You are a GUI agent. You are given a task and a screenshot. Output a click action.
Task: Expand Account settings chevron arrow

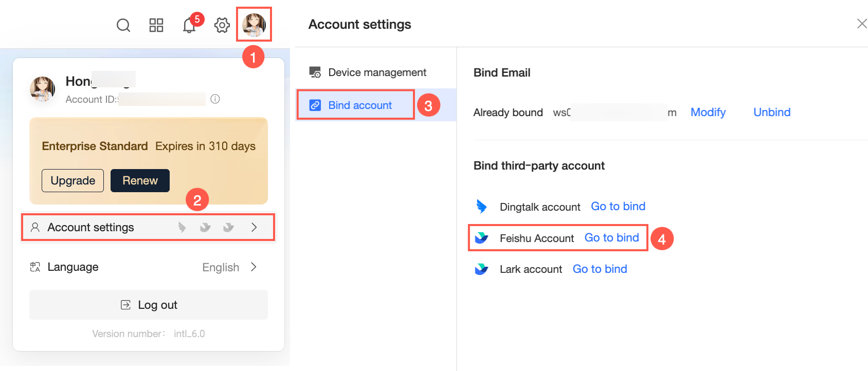click(254, 227)
